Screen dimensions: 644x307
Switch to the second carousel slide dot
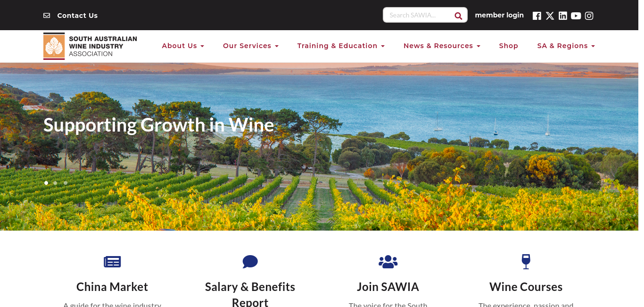click(55, 183)
